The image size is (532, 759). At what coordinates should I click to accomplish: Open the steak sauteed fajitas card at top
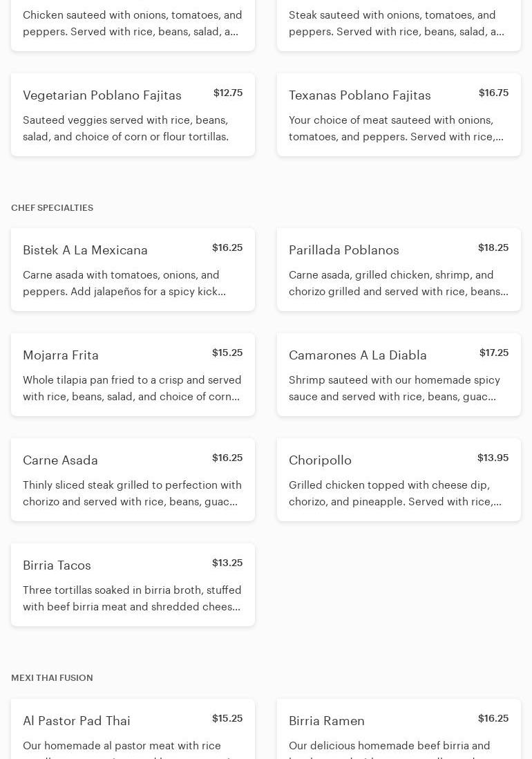(399, 24)
